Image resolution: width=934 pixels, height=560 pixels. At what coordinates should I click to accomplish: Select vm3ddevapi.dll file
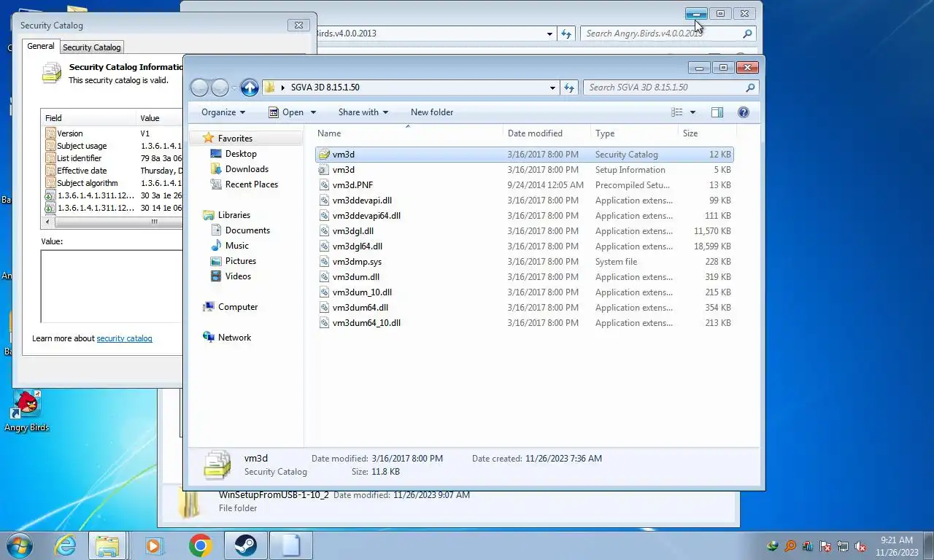[525, 201]
